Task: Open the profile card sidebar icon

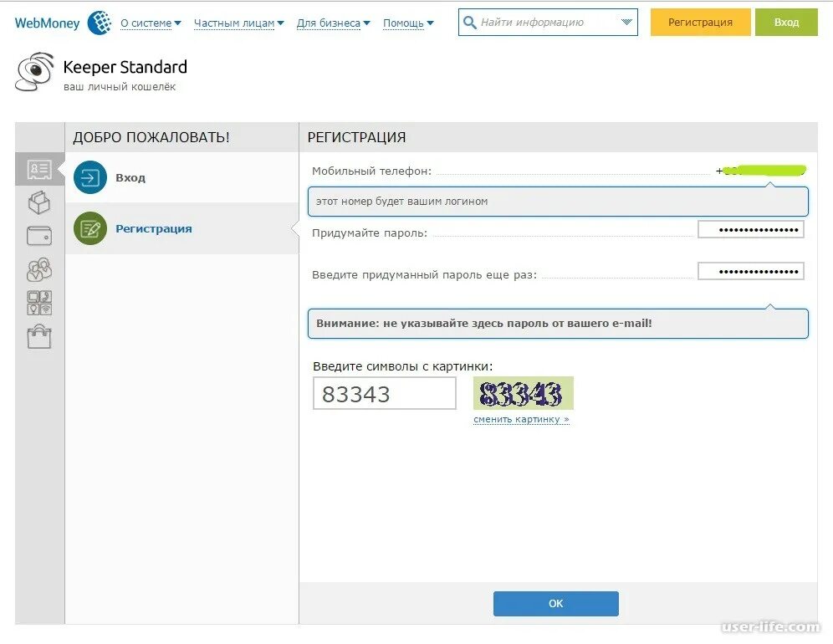Action: coord(39,170)
